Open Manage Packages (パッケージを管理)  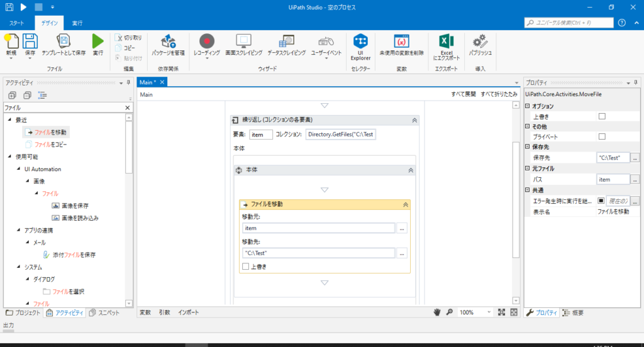coord(168,45)
